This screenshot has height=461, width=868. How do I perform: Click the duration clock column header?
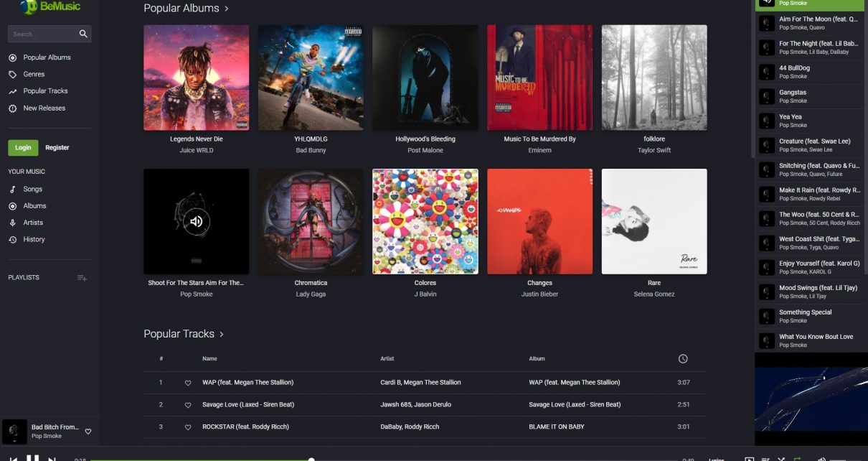683,358
